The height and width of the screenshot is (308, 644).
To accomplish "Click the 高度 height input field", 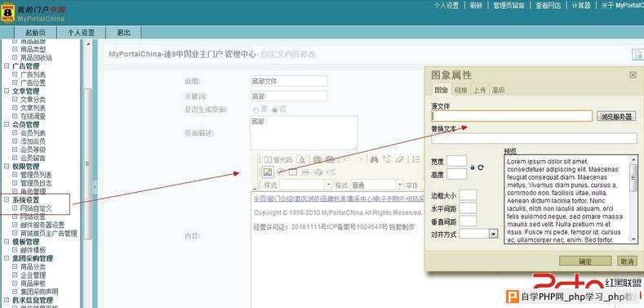I will 457,174.
